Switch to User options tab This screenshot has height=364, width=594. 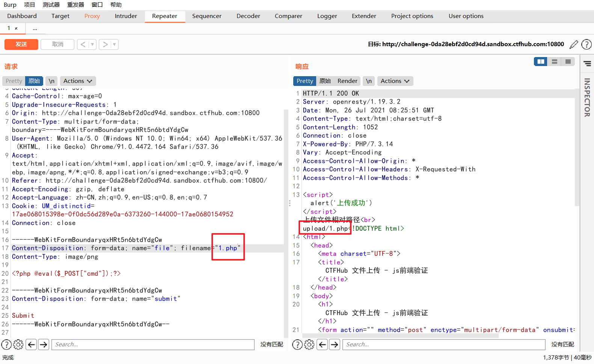[x=466, y=16]
